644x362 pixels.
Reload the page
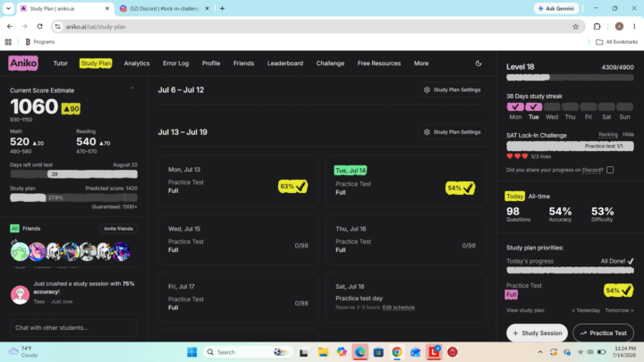pos(39,27)
